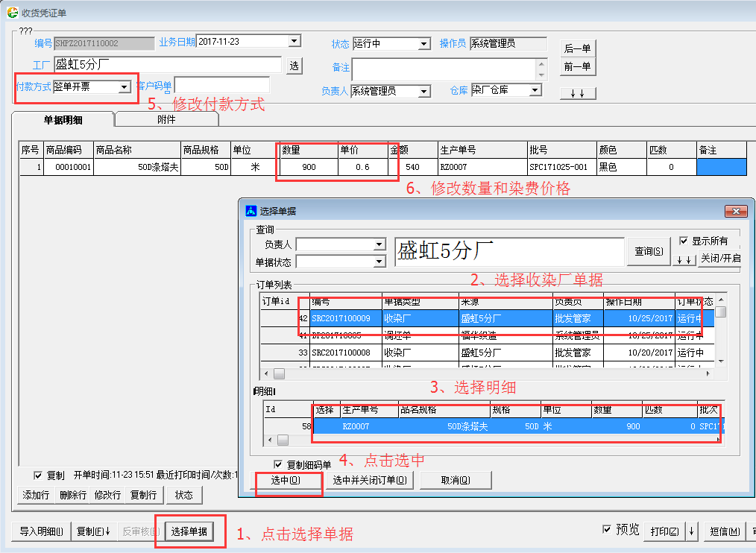Click 复制(F) button at bottom
The height and width of the screenshot is (553, 756).
93,531
